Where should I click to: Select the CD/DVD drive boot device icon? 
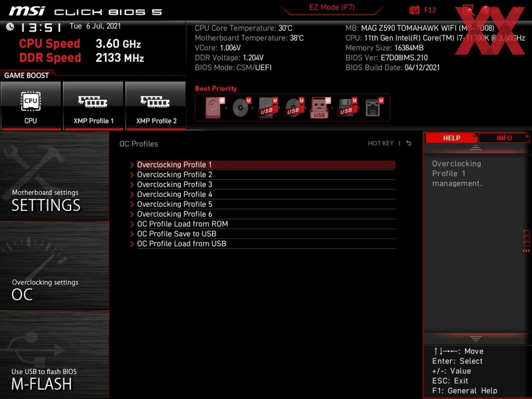pyautogui.click(x=241, y=108)
